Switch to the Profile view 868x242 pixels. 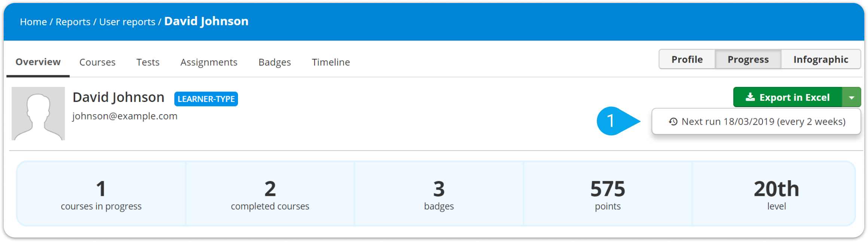687,60
